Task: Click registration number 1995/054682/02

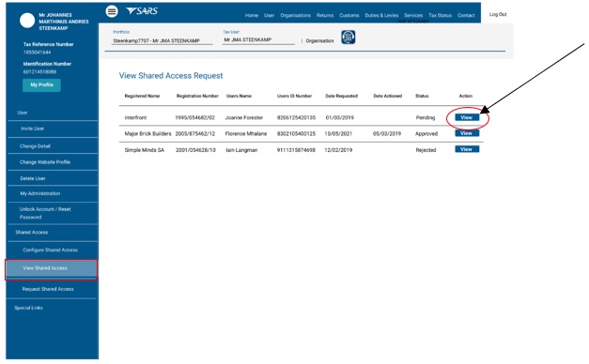Action: 195,118
